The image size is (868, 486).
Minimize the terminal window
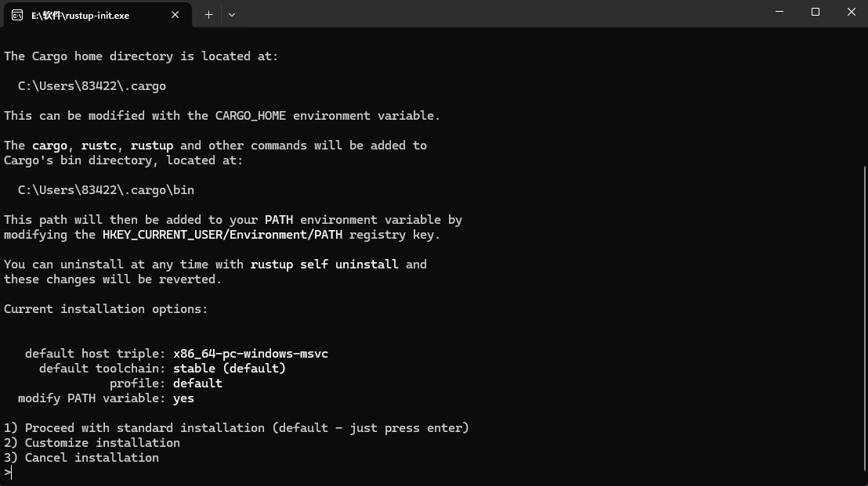[x=779, y=13]
